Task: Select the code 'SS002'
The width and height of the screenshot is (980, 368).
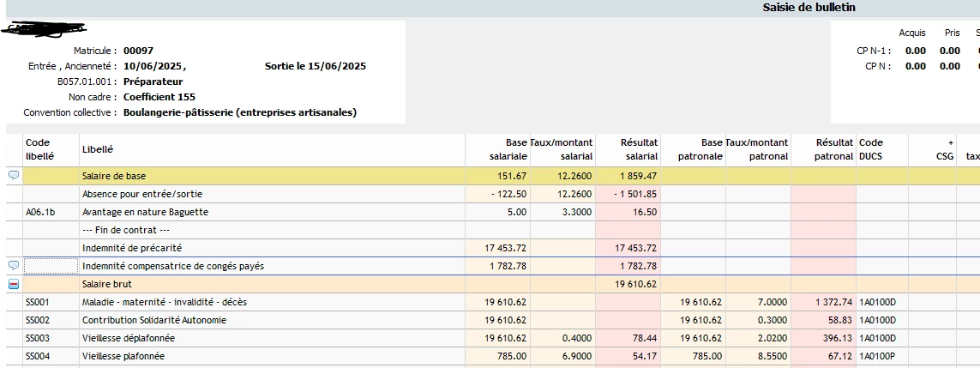Action: (x=38, y=321)
